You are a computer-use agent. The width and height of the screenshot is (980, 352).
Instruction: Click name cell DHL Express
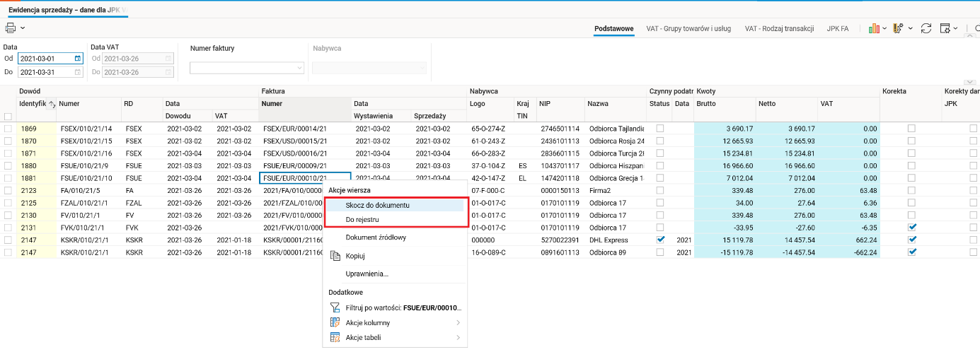pyautogui.click(x=616, y=240)
